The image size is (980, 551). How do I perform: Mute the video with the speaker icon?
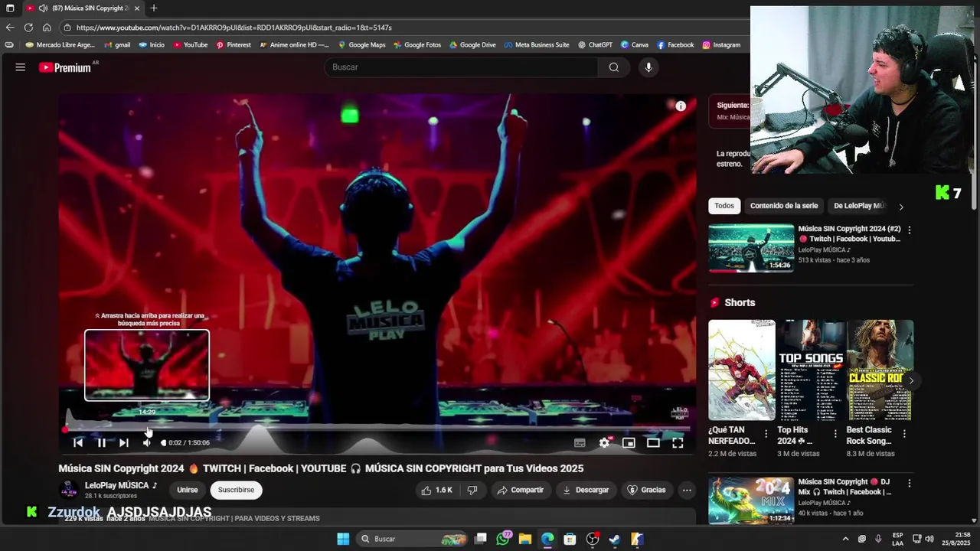tap(146, 442)
